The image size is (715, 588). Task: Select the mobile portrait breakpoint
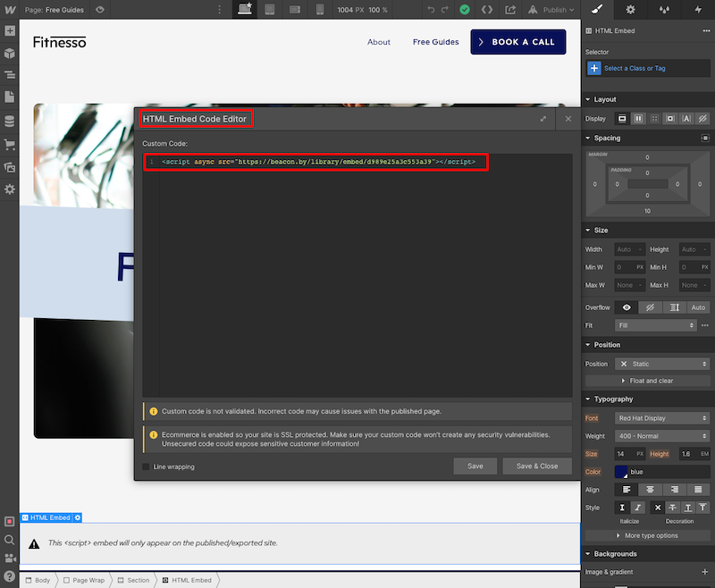(x=320, y=10)
